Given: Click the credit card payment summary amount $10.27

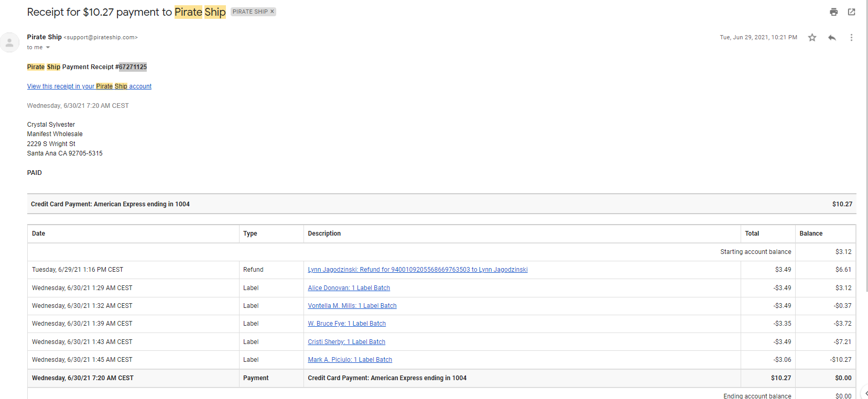Looking at the screenshot, I should pos(842,204).
